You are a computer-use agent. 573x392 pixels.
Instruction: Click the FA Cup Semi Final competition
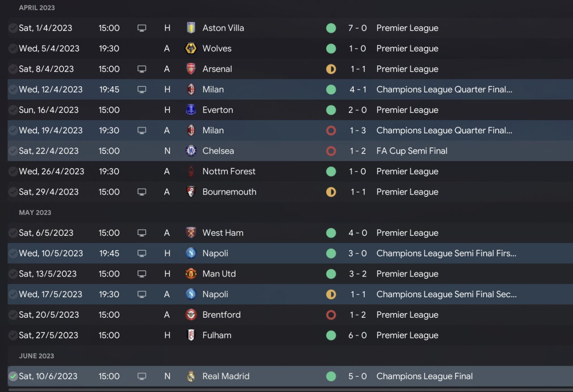pos(412,151)
